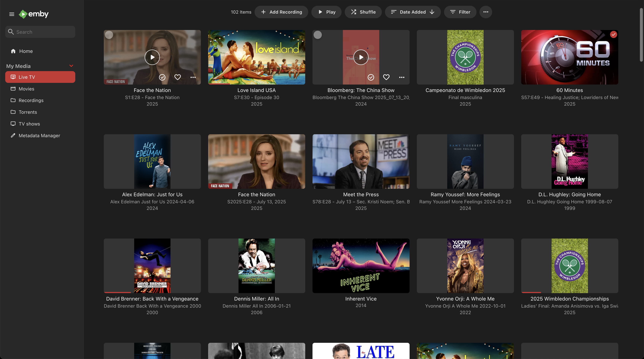644x359 pixels.
Task: Select Bloomberg China Show card checkbox
Action: click(x=318, y=35)
